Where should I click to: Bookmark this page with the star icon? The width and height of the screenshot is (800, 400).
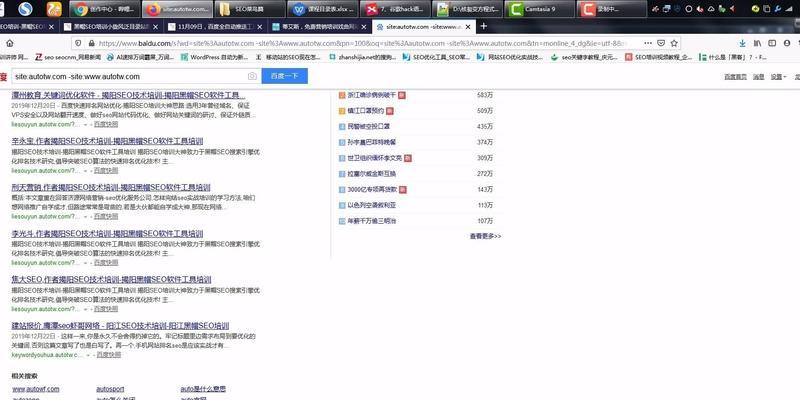[674, 43]
